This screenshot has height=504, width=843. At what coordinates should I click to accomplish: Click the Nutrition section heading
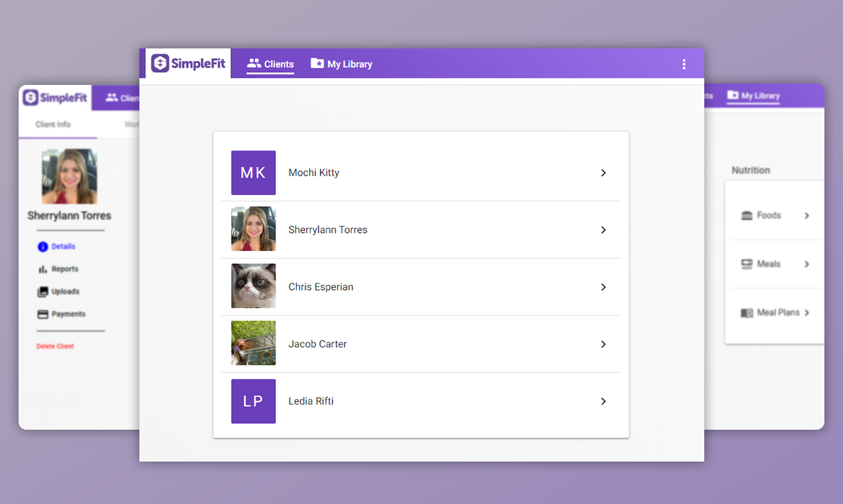coord(751,170)
